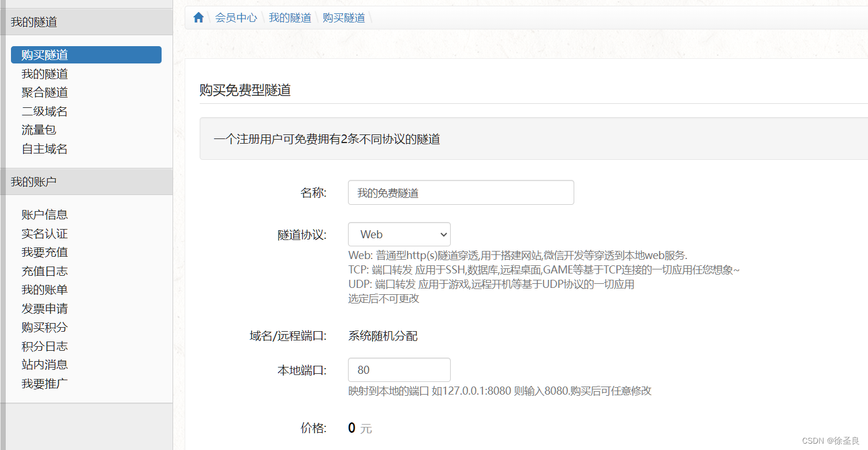The height and width of the screenshot is (450, 868).
Task: Open 会员中心 breadcrumb link
Action: (x=236, y=18)
